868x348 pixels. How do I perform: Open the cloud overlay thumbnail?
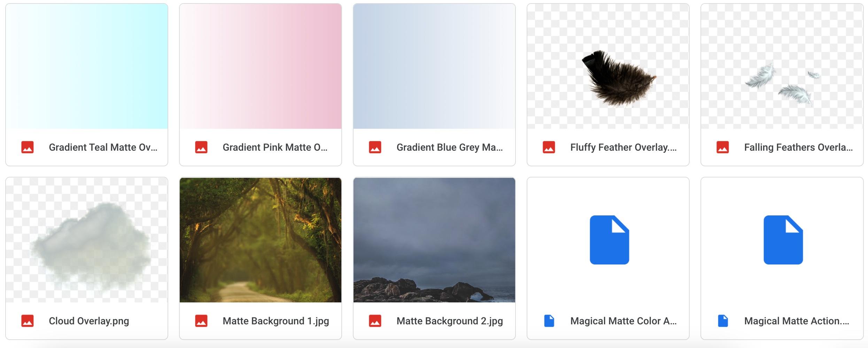click(x=87, y=240)
